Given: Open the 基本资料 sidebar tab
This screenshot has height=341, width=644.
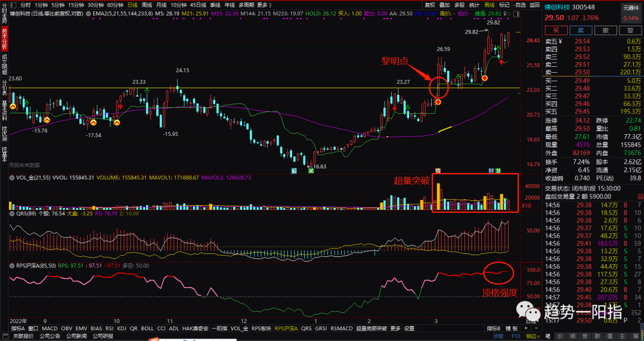Looking at the screenshot, I should point(4,111).
